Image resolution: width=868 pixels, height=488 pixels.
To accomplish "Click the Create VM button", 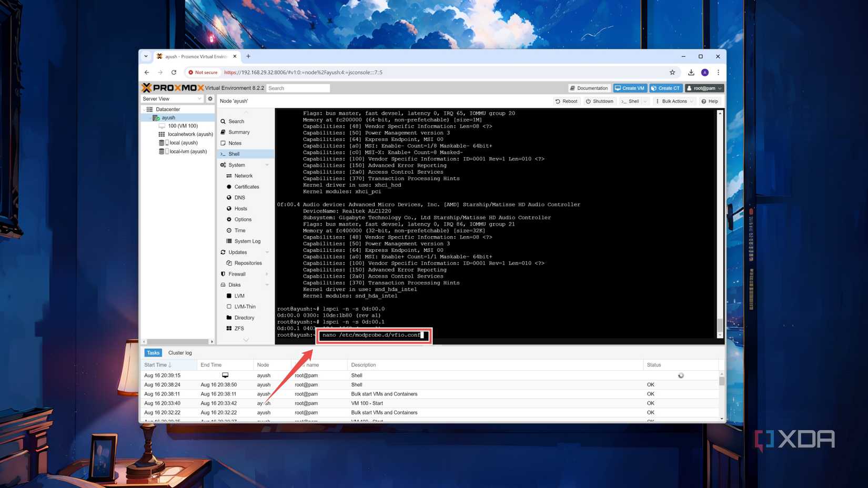I will coord(629,88).
